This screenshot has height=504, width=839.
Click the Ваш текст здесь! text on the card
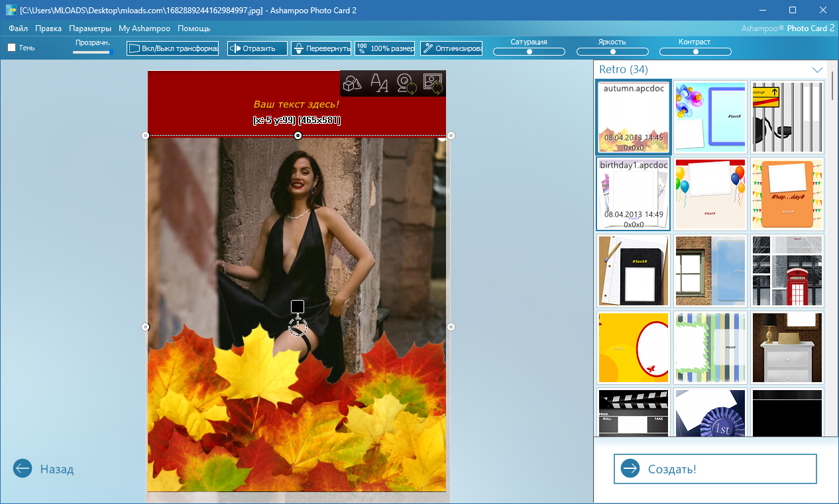pyautogui.click(x=296, y=104)
